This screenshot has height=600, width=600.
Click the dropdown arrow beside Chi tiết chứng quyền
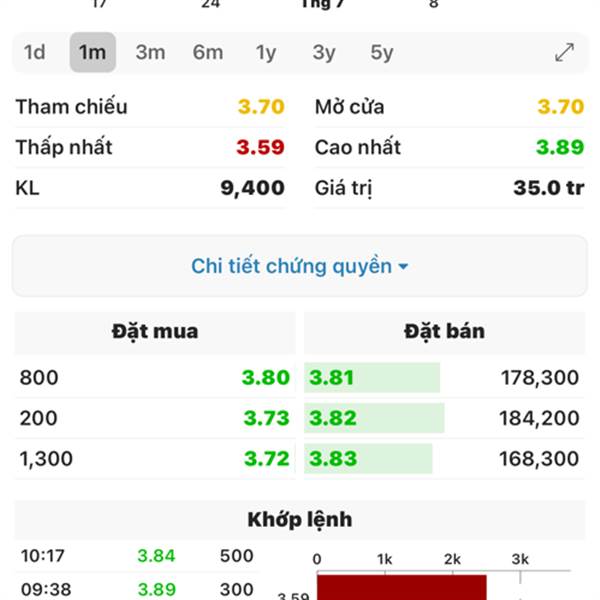click(403, 266)
